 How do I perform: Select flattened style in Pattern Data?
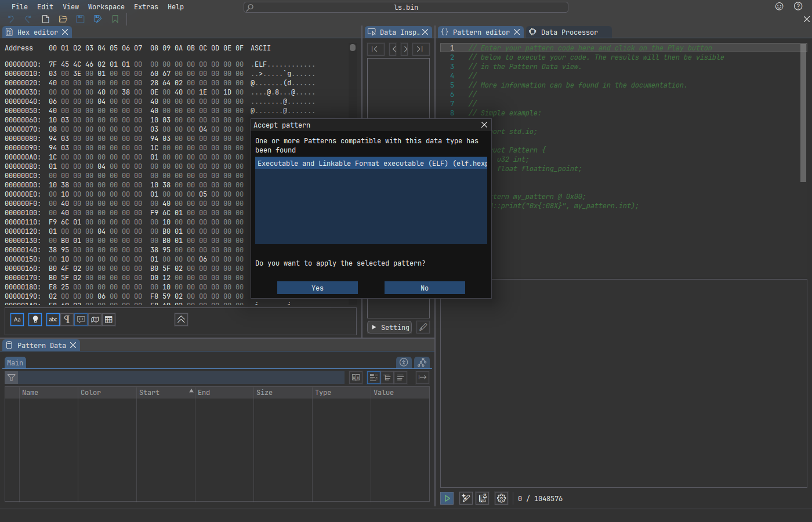coord(400,378)
